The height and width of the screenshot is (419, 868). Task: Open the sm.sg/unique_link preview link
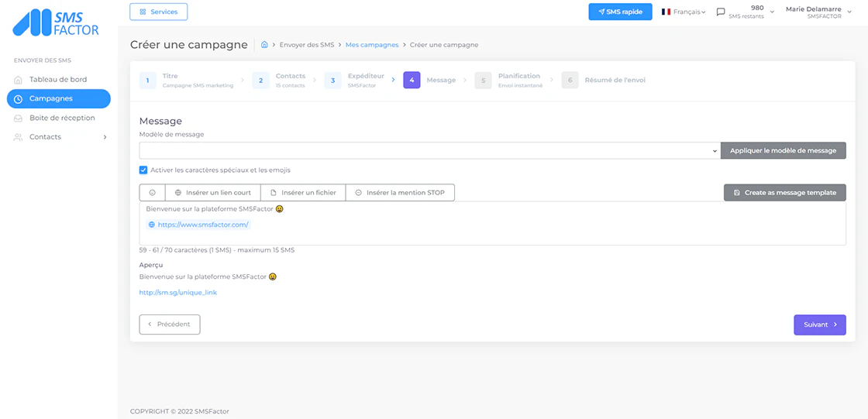(x=177, y=292)
